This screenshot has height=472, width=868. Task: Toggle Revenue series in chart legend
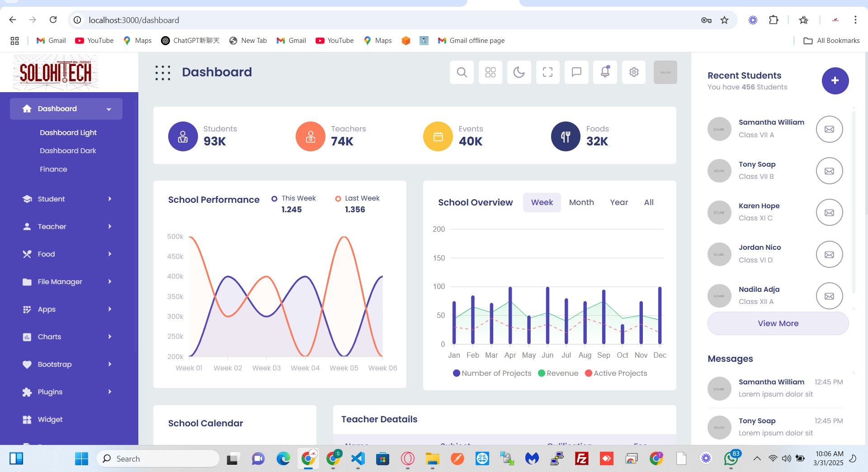pyautogui.click(x=558, y=373)
